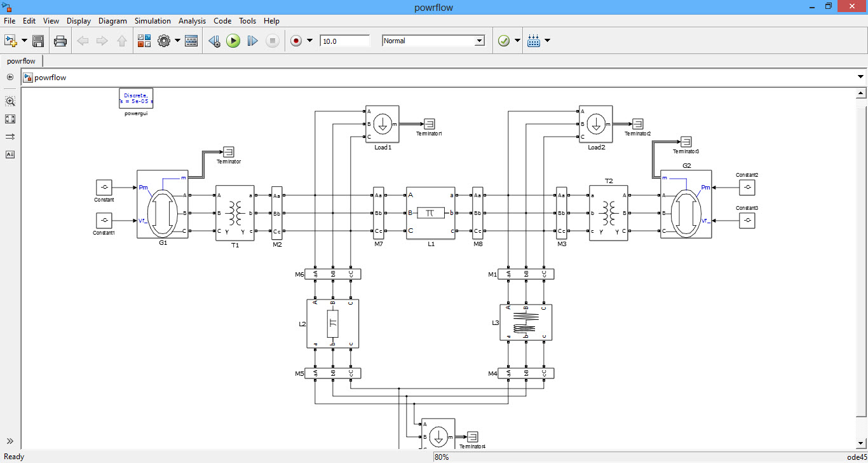
Task: Select the T1 transformer block
Action: [235, 213]
